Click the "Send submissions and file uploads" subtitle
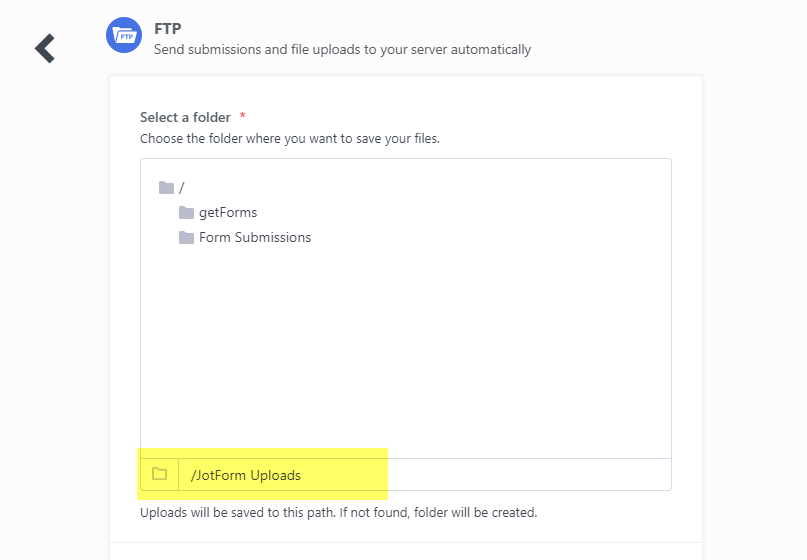 click(342, 49)
